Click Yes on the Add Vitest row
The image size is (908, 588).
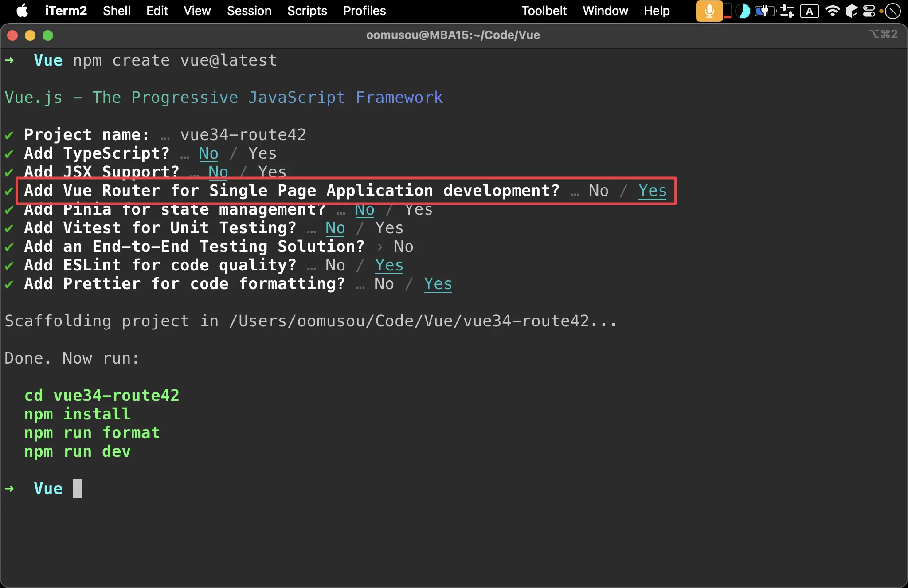tap(389, 228)
